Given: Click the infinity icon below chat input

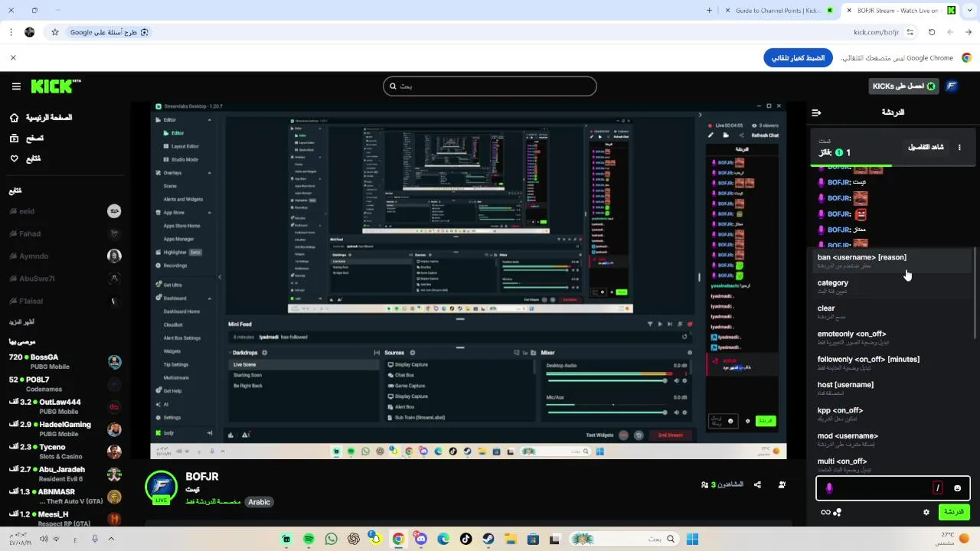Looking at the screenshot, I should tap(825, 512).
